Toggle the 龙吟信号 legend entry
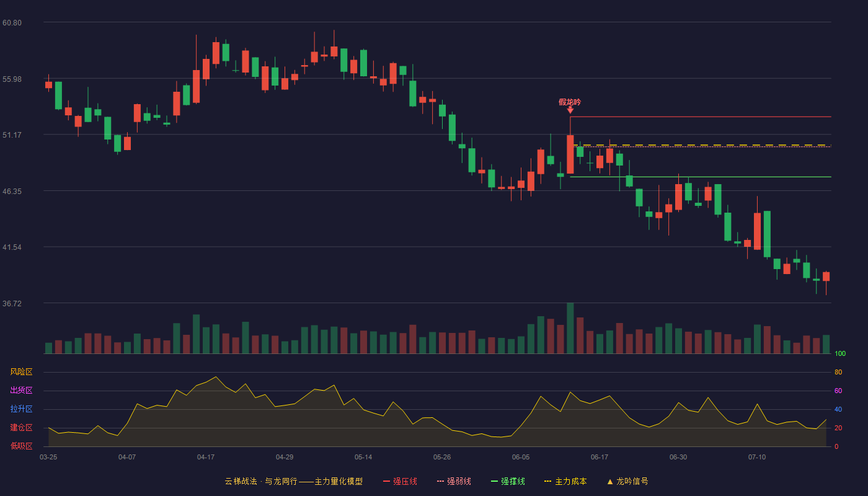 627,481
